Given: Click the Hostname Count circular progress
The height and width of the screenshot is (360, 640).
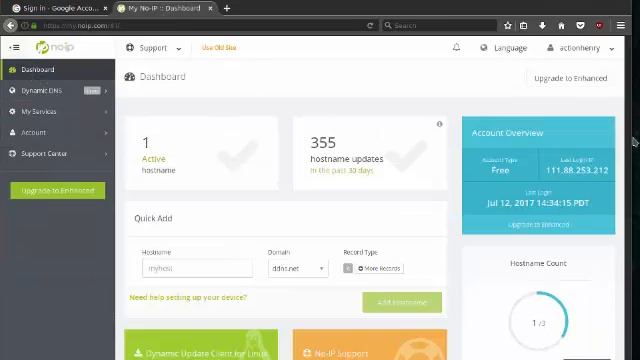Looking at the screenshot, I should 538,321.
